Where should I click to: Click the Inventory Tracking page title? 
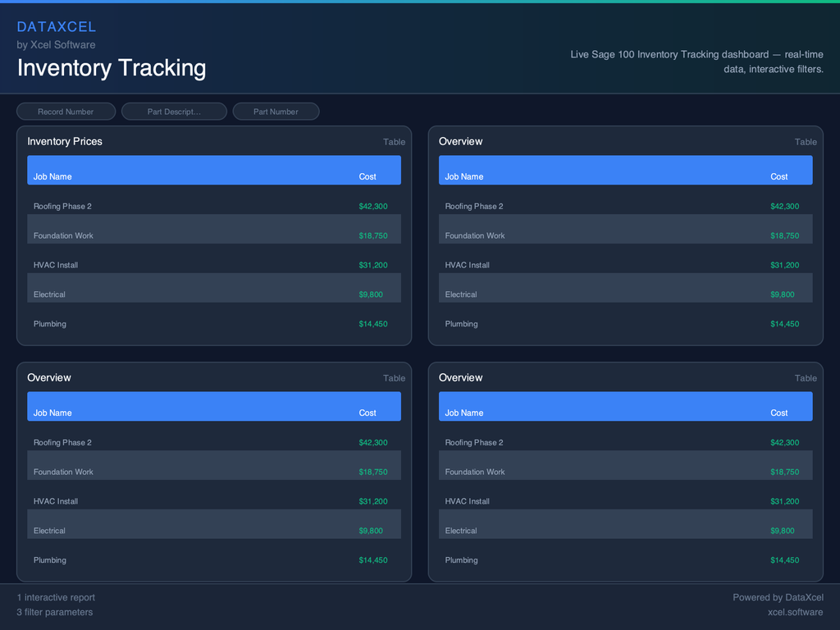coord(111,68)
